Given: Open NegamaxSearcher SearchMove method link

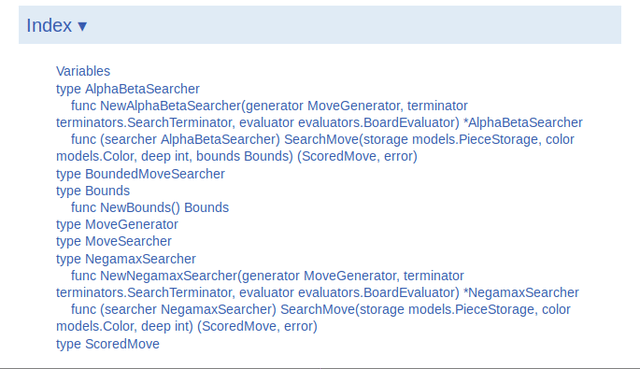Looking at the screenshot, I should point(313,318).
